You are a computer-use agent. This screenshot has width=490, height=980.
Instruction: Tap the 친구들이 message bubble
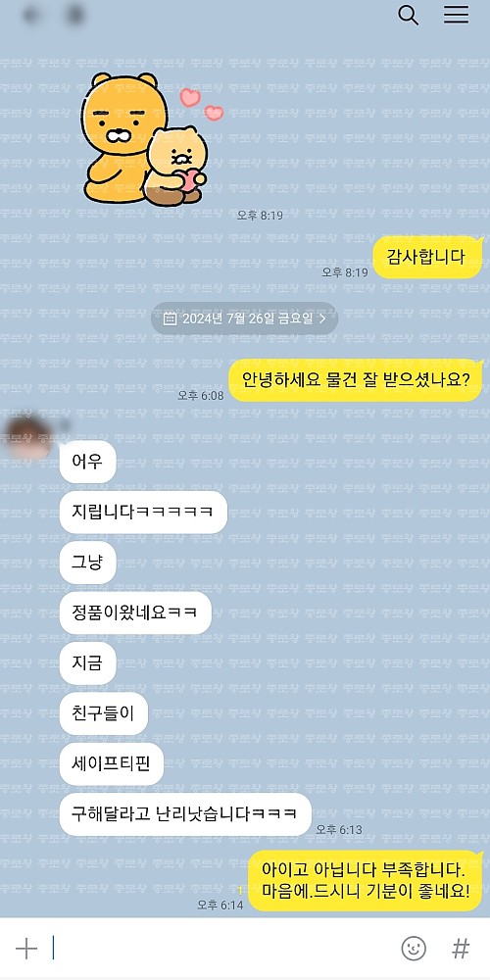pos(103,713)
